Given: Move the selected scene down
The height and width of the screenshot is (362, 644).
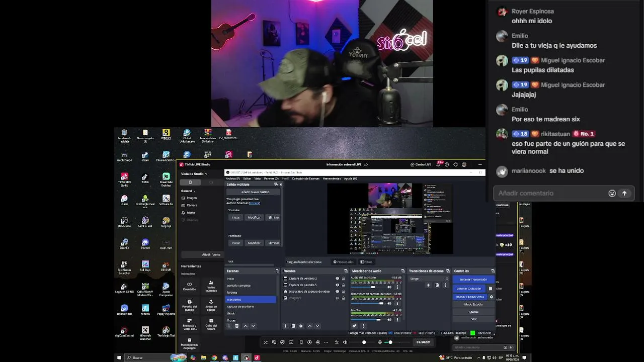Looking at the screenshot, I should (253, 326).
